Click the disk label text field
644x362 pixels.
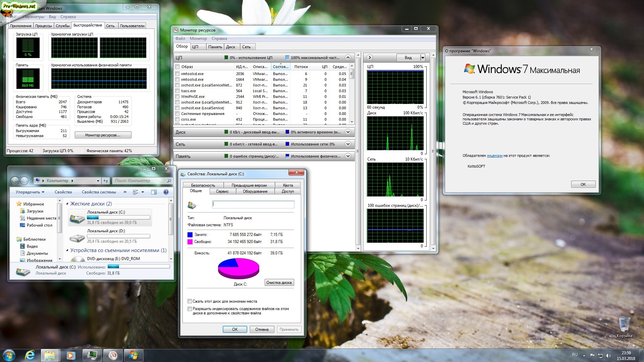[253, 204]
